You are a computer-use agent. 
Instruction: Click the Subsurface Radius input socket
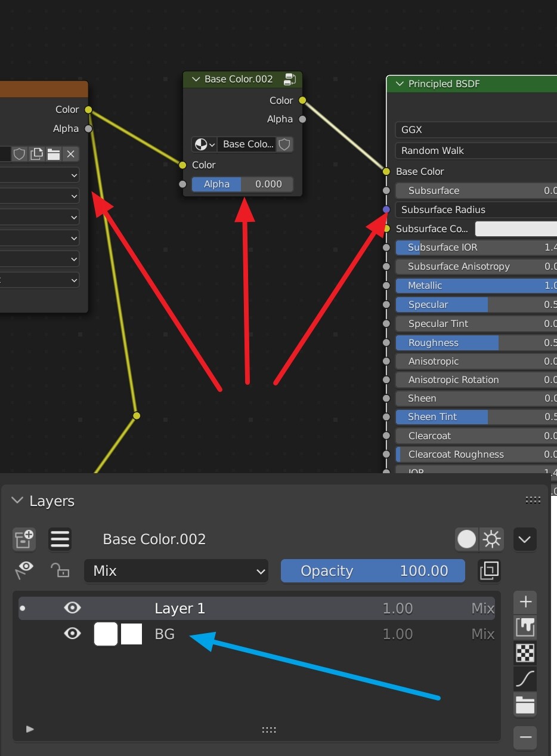tap(386, 209)
